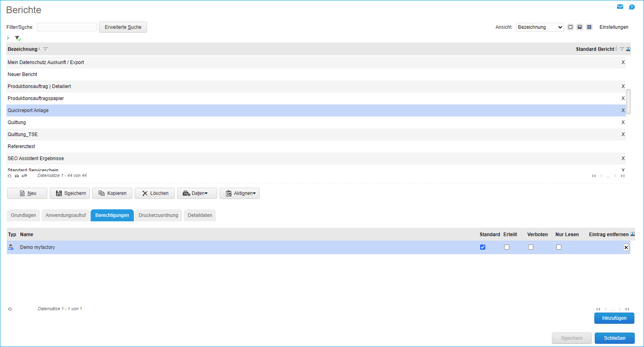This screenshot has height=347, width=644.
Task: Go to last page of permissions table
Action: [x=627, y=309]
